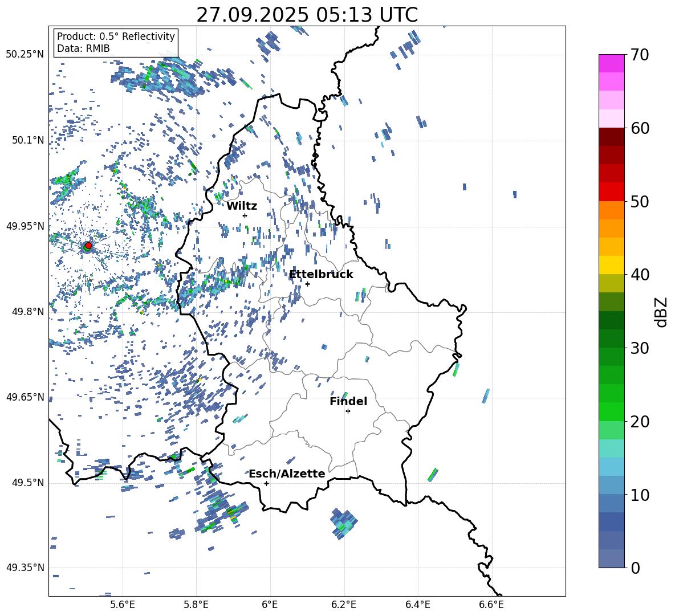This screenshot has height=616, width=675.
Task: Click the dBZ colorbar axis label
Action: click(661, 312)
